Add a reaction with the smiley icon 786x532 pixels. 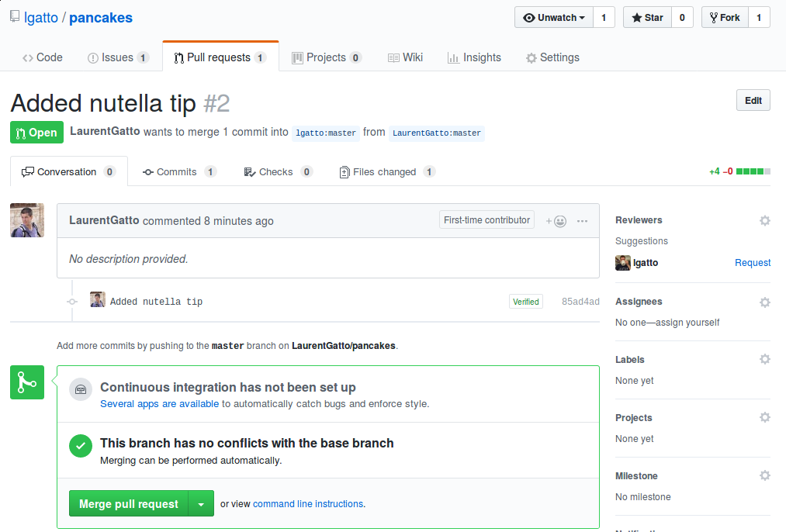(556, 220)
